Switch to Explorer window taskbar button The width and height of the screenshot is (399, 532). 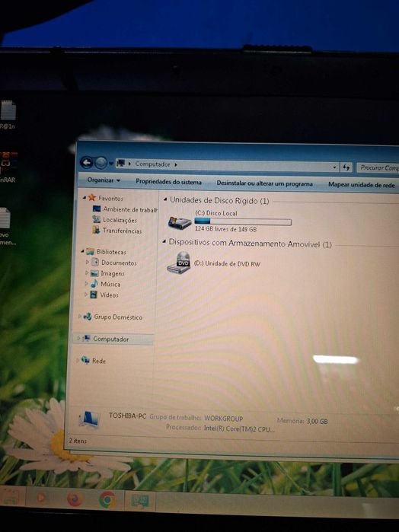tap(140, 501)
